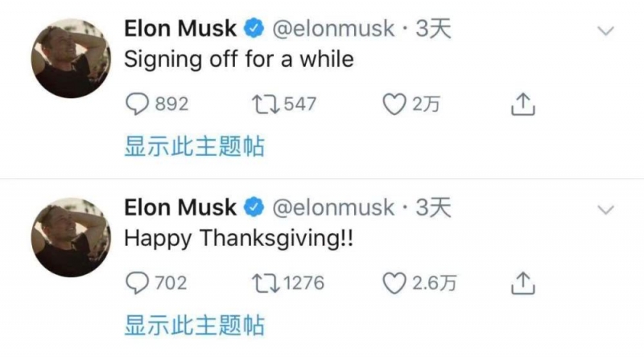The height and width of the screenshot is (357, 644).
Task: Open the profile avatar on the Thanksgiving tweet
Action: [71, 237]
